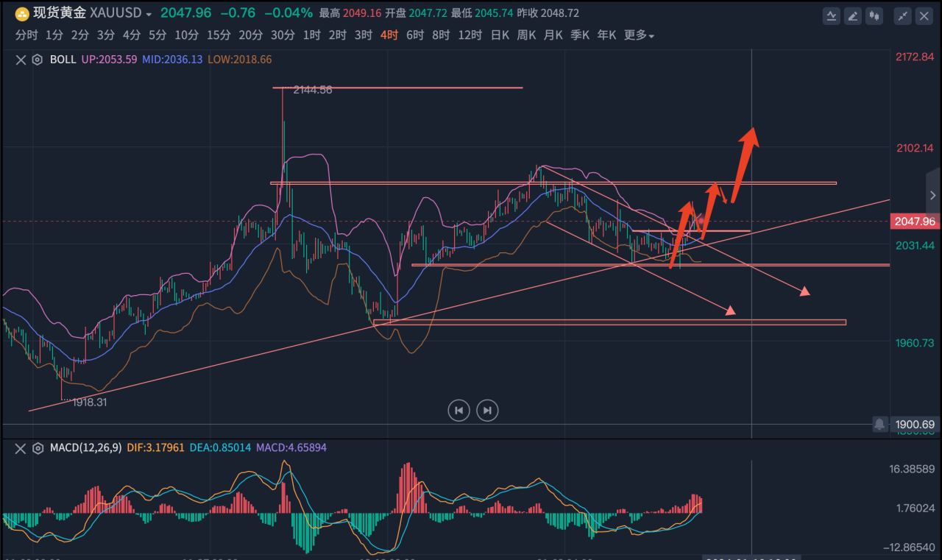Click the BOLL indicator name label
This screenshot has width=942, height=560.
(63, 60)
